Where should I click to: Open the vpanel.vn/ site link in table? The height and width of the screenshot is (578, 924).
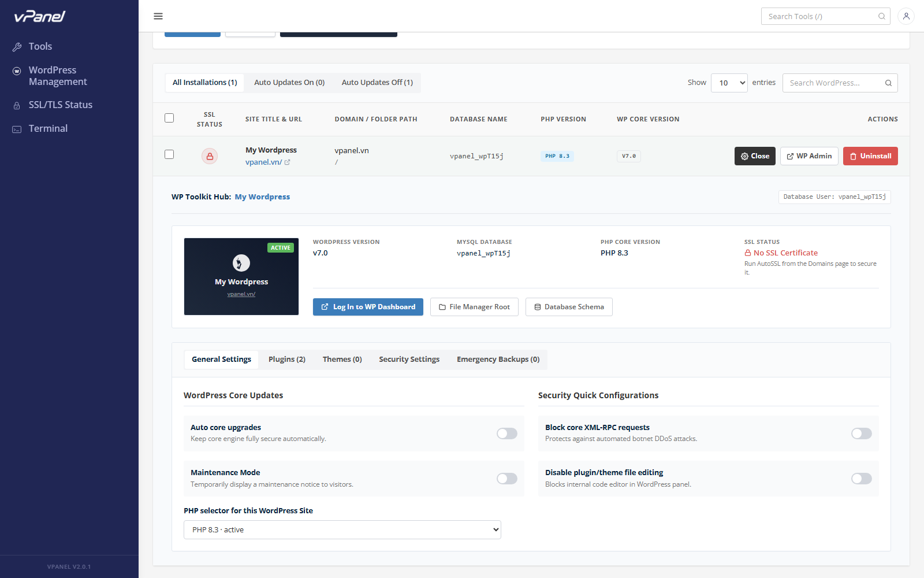264,162
